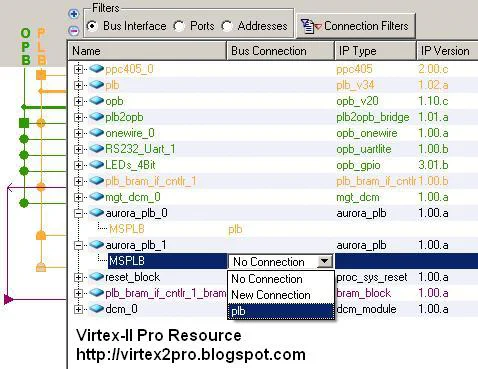Select the MSPLB item under aurora_plb_0

coord(127,229)
